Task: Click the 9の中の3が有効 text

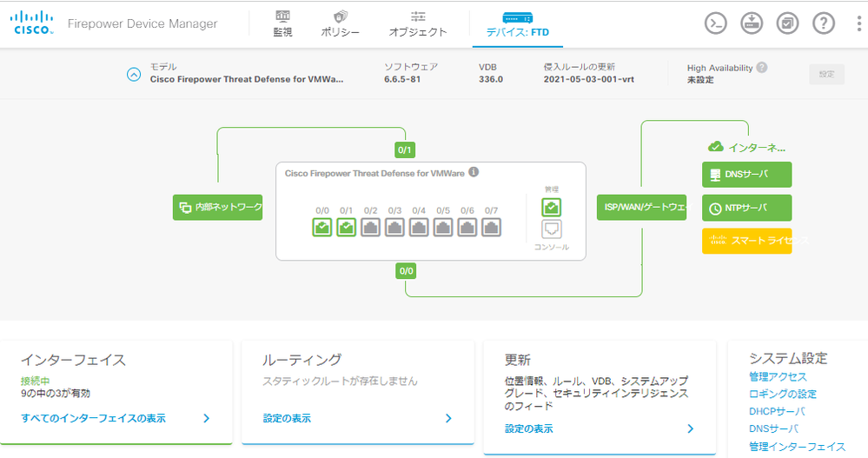Action: [56, 393]
